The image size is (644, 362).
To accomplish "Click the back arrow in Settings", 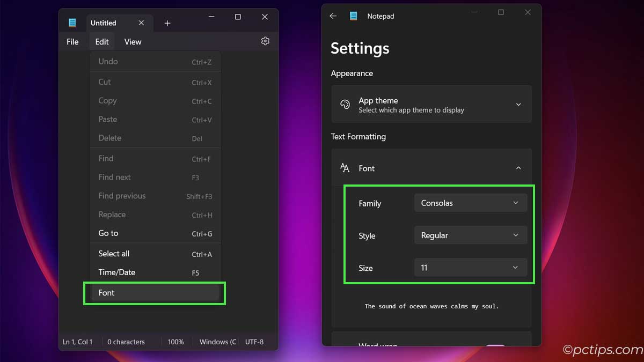I will point(333,16).
